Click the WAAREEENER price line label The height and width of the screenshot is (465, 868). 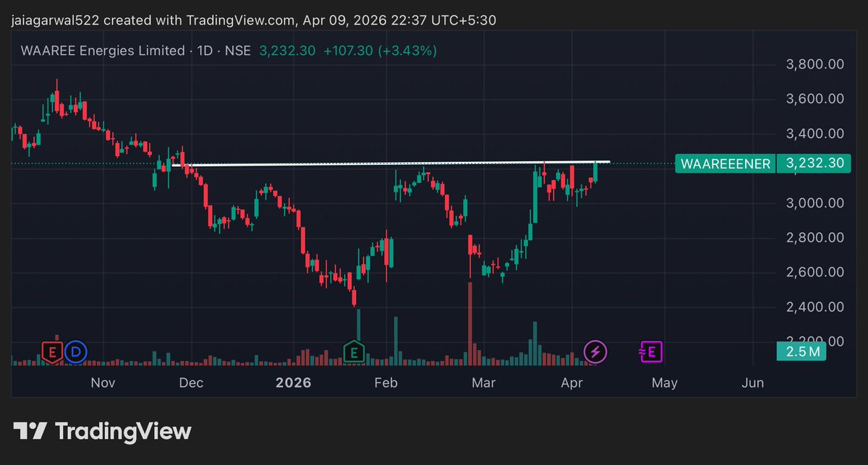tap(725, 163)
